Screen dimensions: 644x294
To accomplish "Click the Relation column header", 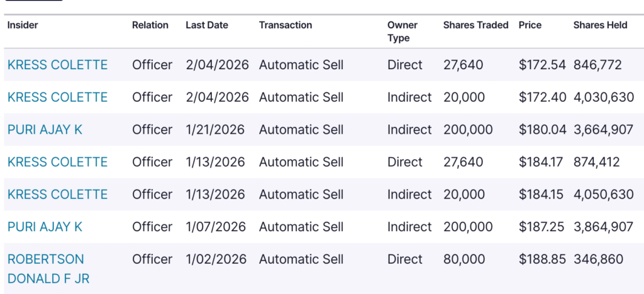I will click(x=150, y=25).
